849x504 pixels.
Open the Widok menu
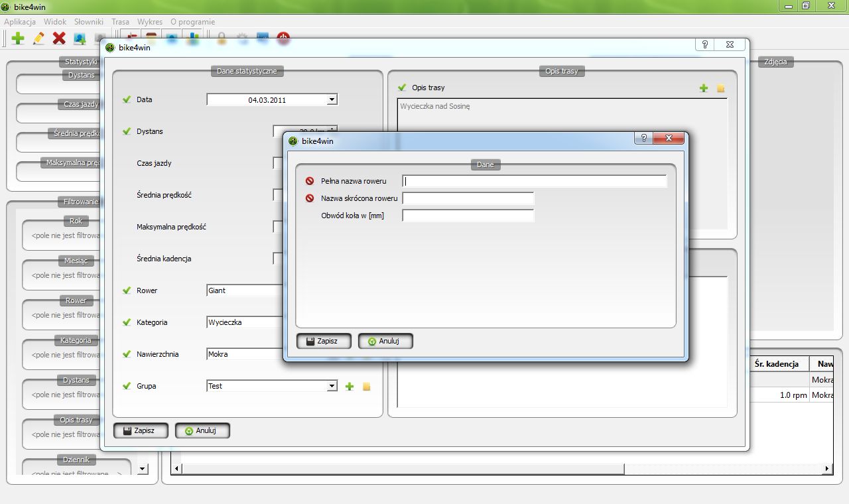coord(55,22)
